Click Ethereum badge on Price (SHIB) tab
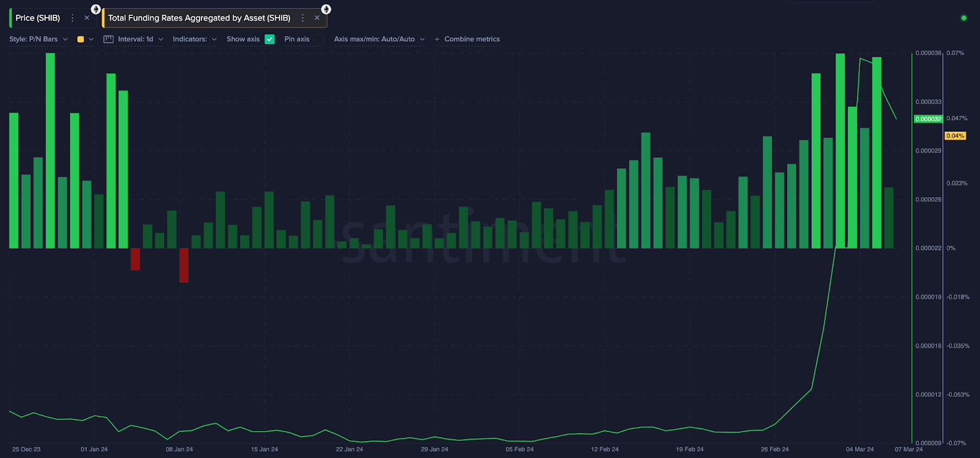Image resolution: width=980 pixels, height=458 pixels. pos(96,9)
